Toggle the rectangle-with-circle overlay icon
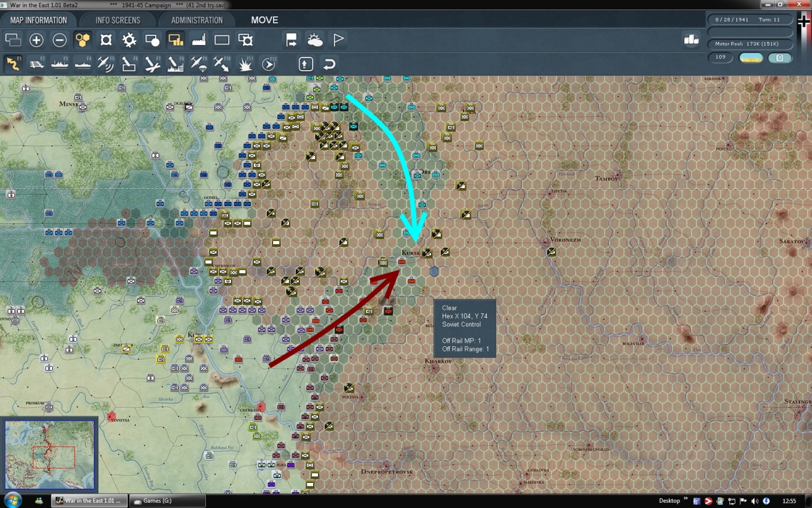This screenshot has height=508, width=812. (x=153, y=40)
